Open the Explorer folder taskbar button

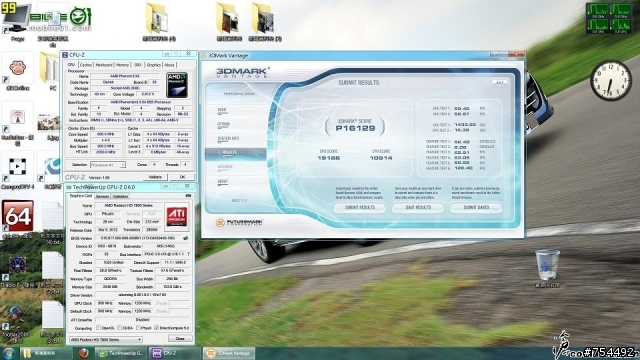tap(46, 353)
